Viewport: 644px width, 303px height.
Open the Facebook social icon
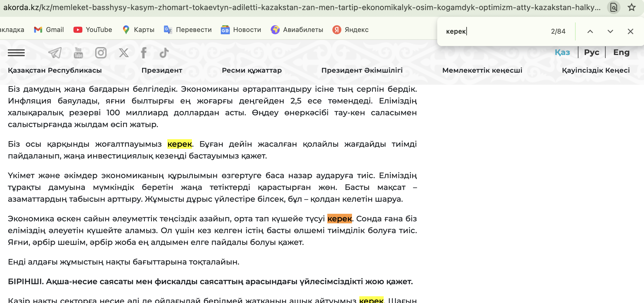144,52
